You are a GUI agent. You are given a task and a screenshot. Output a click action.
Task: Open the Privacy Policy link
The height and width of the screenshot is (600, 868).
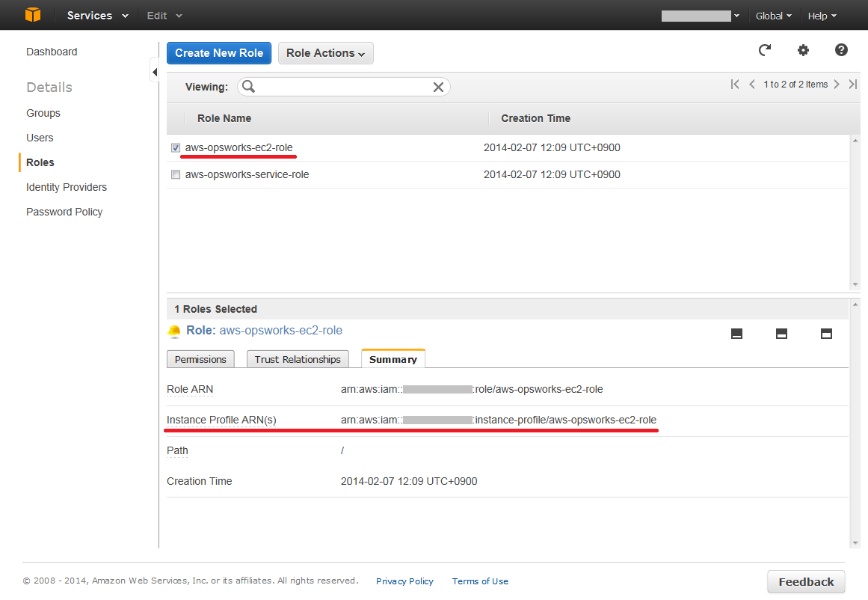(404, 581)
